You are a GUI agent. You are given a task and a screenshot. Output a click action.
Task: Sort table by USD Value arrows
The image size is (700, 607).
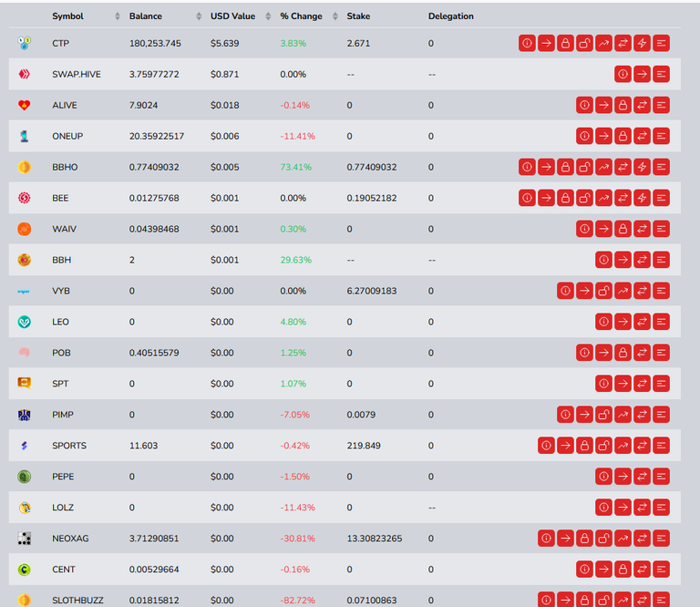[x=268, y=16]
